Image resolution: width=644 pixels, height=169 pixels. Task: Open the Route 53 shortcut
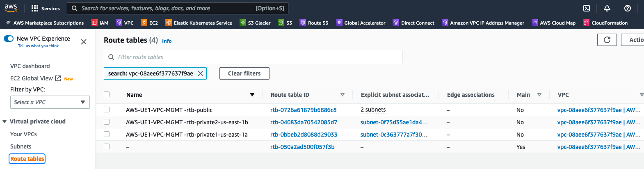314,23
